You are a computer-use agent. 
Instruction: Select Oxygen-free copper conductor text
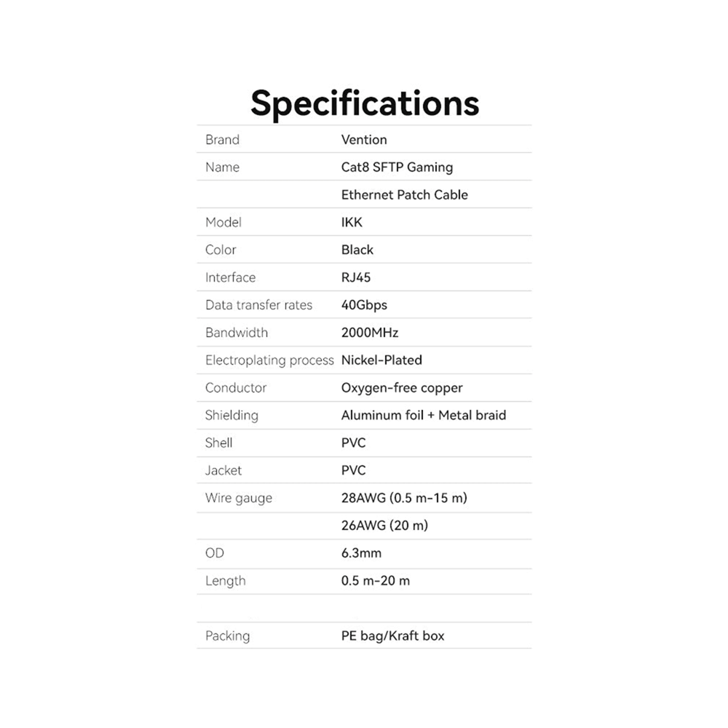402,388
